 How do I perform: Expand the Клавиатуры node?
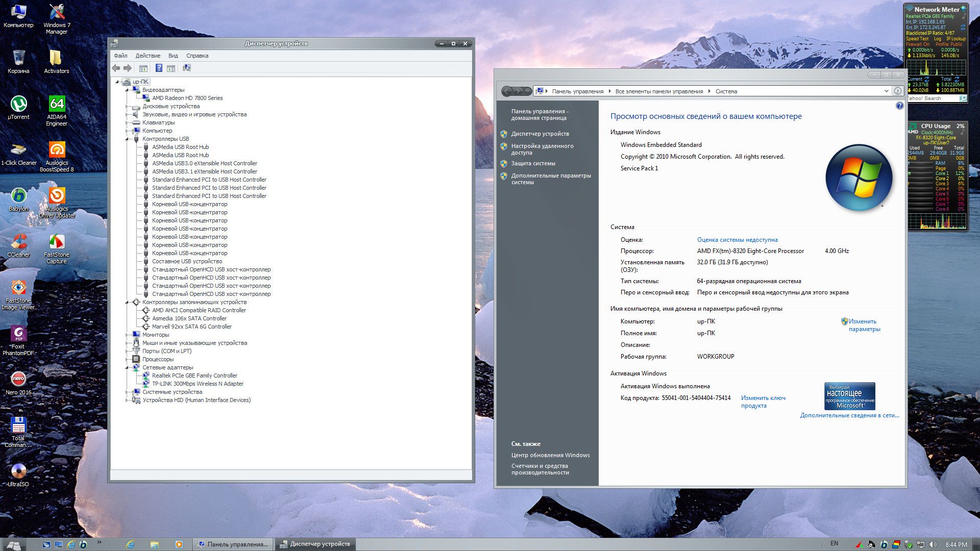pyautogui.click(x=127, y=122)
